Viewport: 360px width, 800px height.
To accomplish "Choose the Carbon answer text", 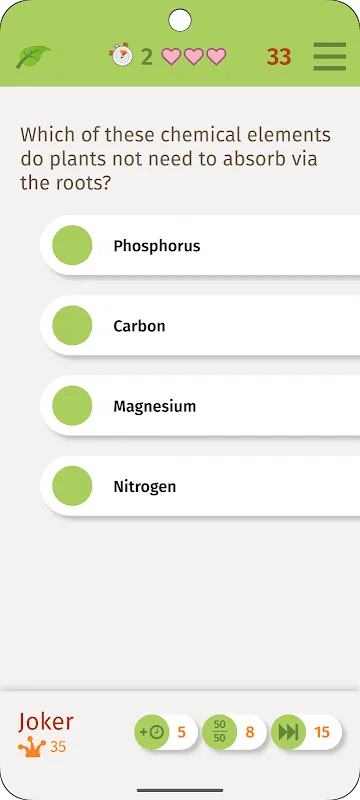I will pos(139,326).
